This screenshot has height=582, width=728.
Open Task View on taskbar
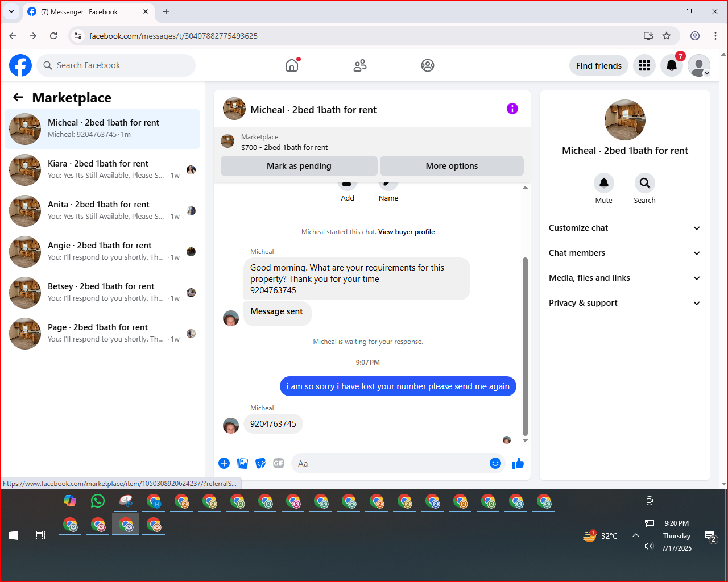[x=41, y=535]
